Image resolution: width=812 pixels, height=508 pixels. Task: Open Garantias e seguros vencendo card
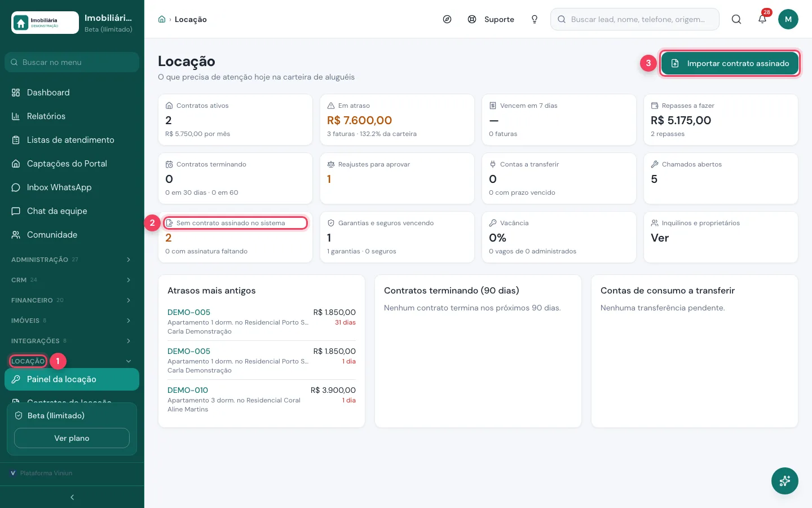pyautogui.click(x=397, y=237)
